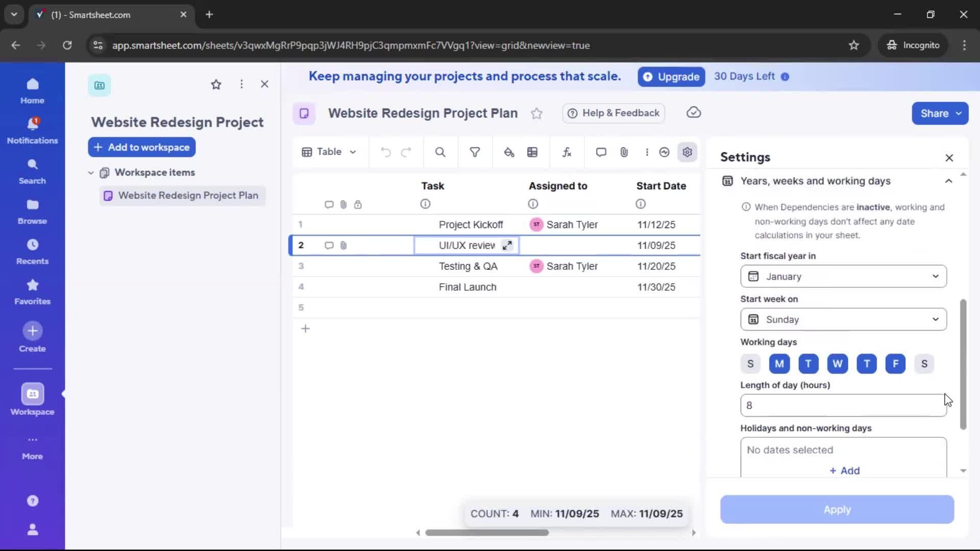Open the filter tool
Viewport: 980px width, 551px height.
(475, 152)
